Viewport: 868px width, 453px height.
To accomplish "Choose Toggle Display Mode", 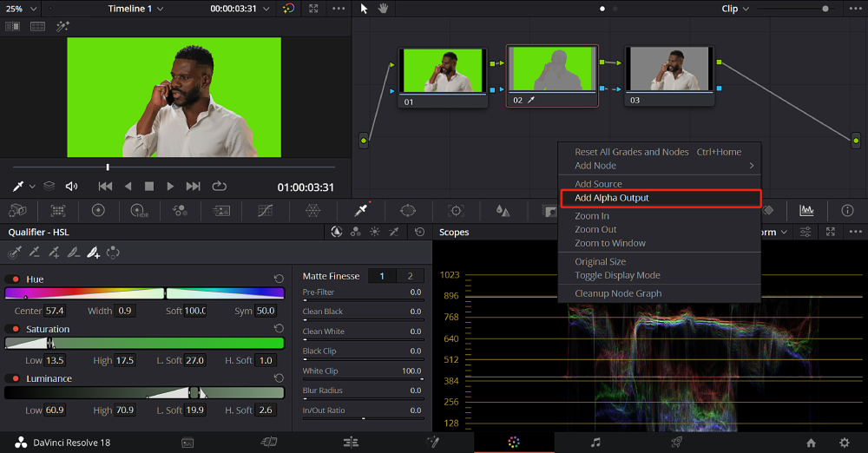I will click(661, 275).
